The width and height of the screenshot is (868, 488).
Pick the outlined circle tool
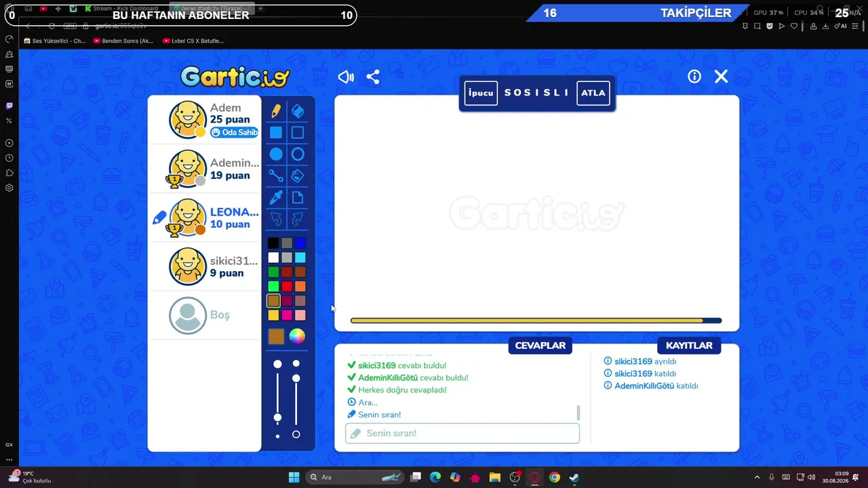tap(298, 155)
